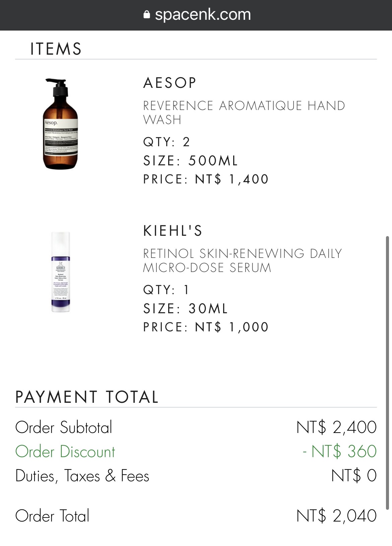This screenshot has height=546, width=392.
Task: Click the AESOP brand name
Action: [x=170, y=83]
